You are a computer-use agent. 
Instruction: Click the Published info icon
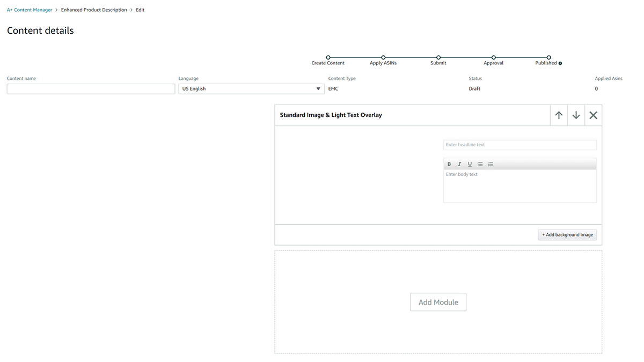tap(560, 63)
